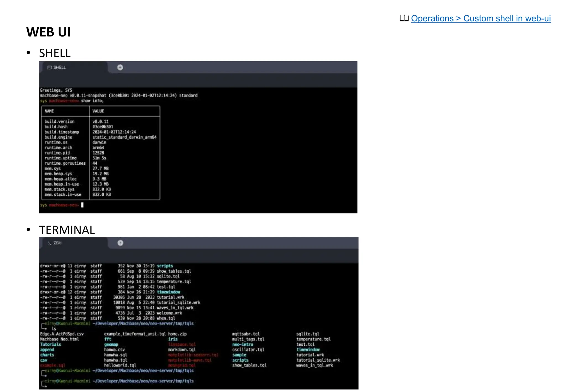Click the shell cursor at the last machbase-neo prompt
566x392 pixels.
82,205
